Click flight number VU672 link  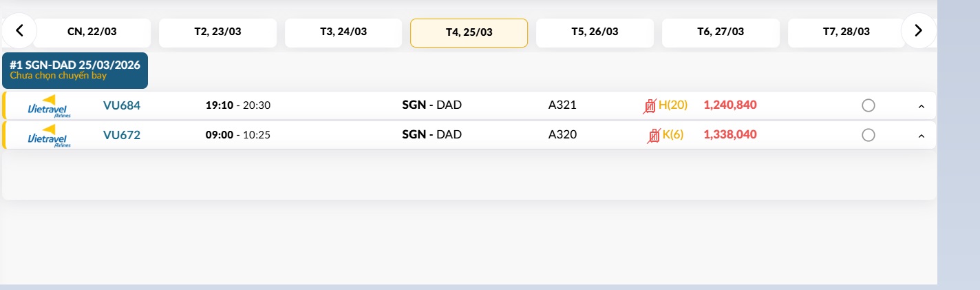click(x=122, y=135)
